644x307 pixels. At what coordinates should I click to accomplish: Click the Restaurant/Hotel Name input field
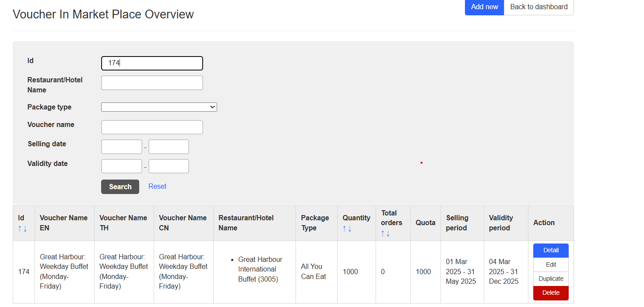[152, 83]
